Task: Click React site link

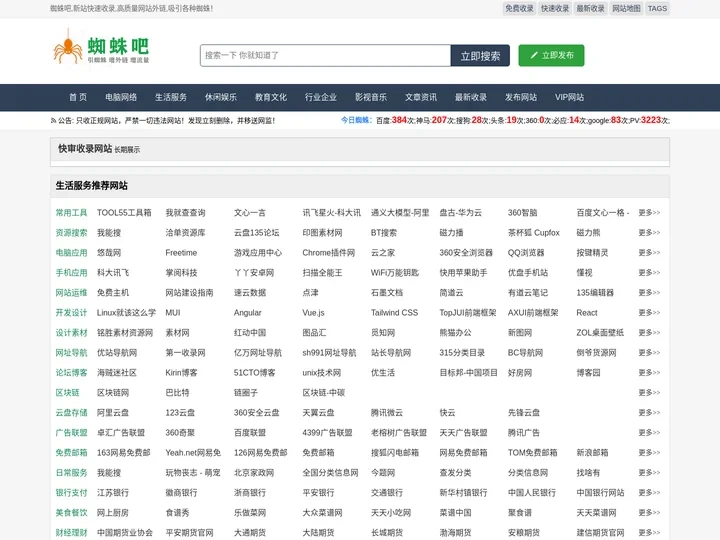Action: (587, 313)
